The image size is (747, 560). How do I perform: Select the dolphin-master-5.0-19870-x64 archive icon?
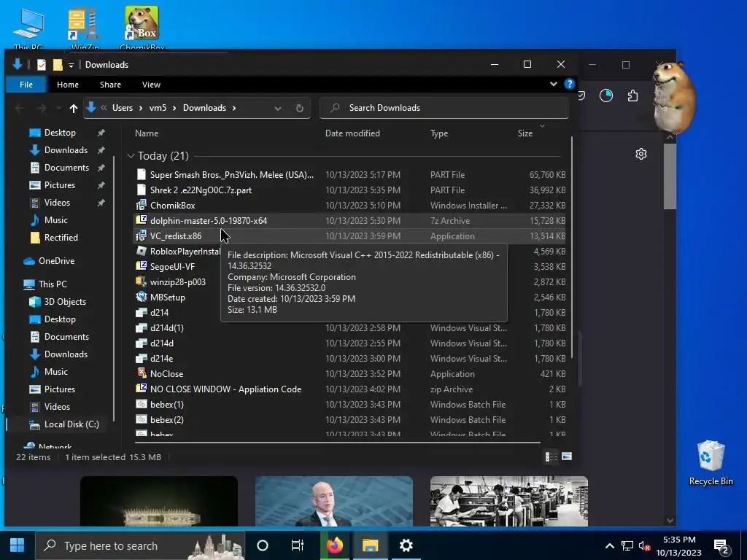coord(141,220)
